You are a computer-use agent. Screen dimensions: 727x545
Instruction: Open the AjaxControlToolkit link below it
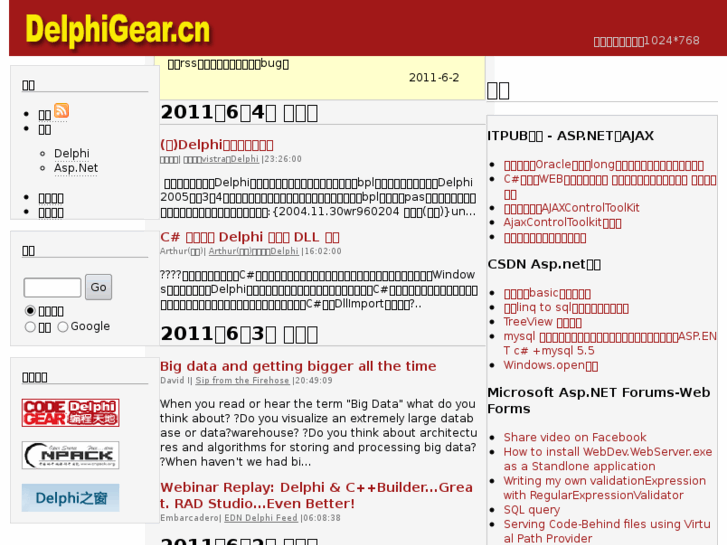click(562, 223)
